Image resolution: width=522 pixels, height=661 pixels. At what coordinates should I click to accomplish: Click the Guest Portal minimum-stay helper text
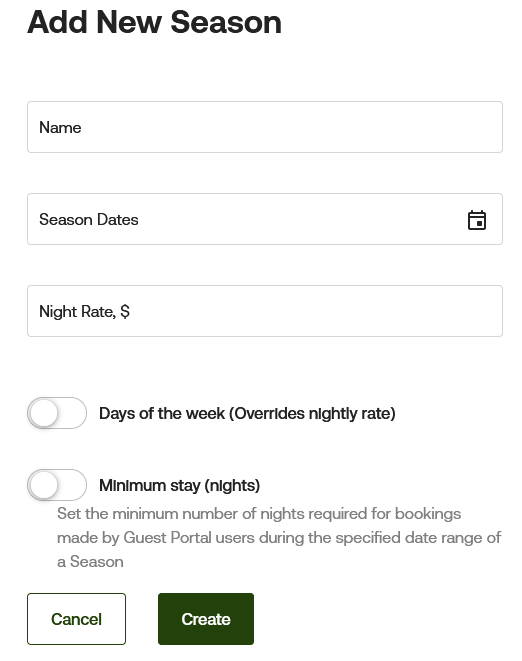pos(279,537)
